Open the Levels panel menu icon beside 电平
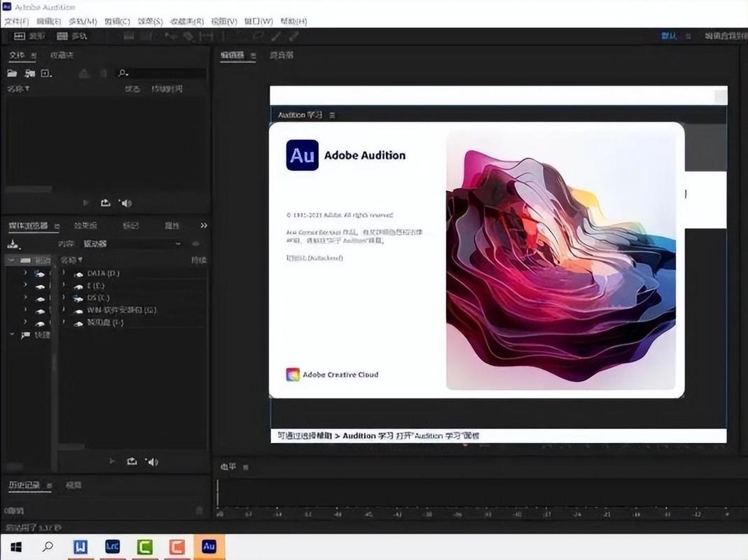This screenshot has width=748, height=560. pyautogui.click(x=245, y=468)
